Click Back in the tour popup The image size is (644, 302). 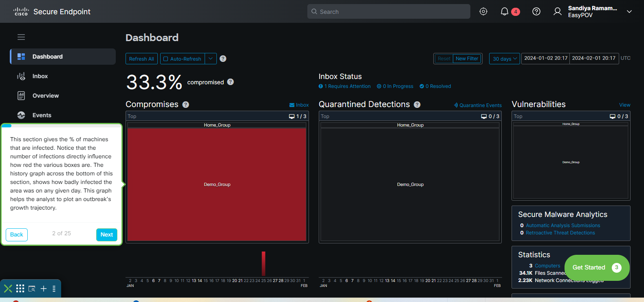pyautogui.click(x=17, y=234)
